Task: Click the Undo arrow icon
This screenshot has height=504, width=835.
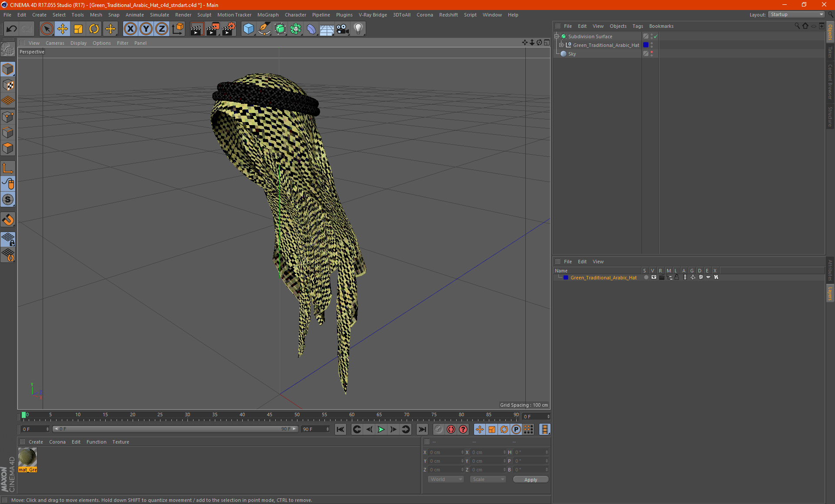Action: (x=12, y=29)
